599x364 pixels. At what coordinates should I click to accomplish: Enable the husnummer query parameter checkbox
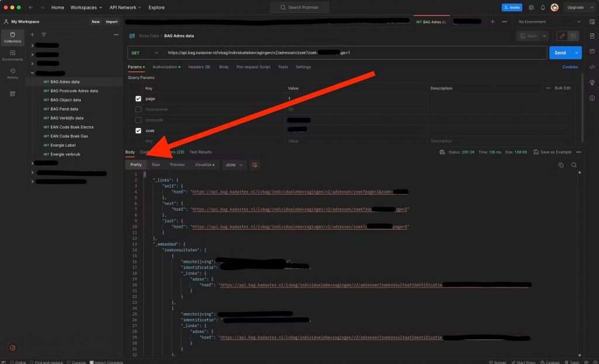click(139, 109)
